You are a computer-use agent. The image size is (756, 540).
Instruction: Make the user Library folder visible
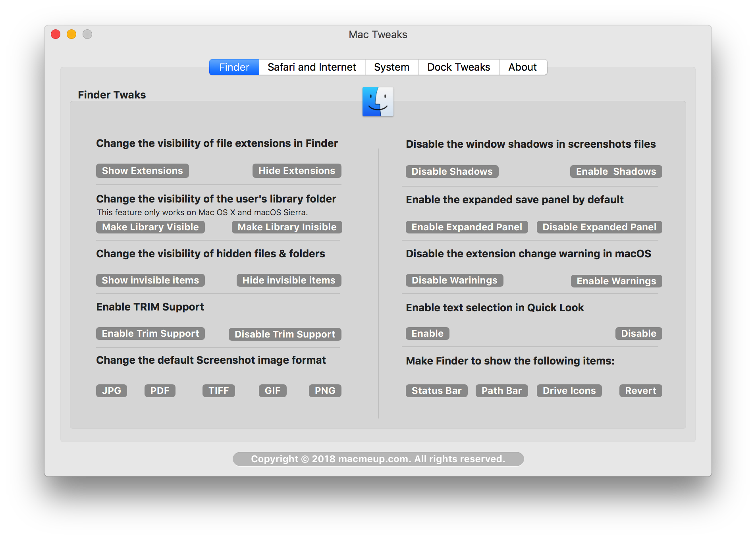point(150,227)
